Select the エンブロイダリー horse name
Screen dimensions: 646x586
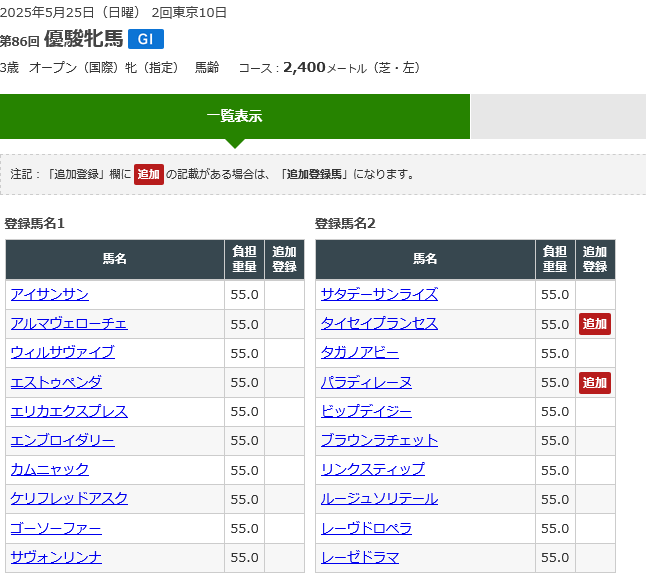(62, 440)
